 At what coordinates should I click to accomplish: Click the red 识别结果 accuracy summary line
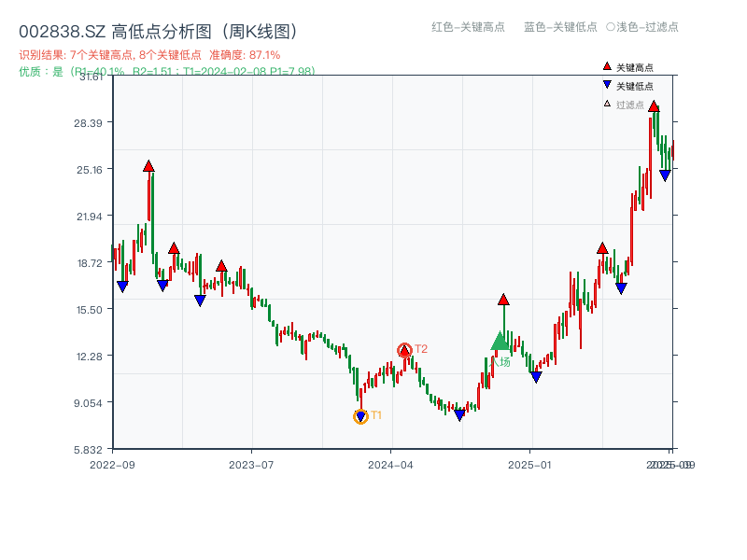[x=149, y=55]
